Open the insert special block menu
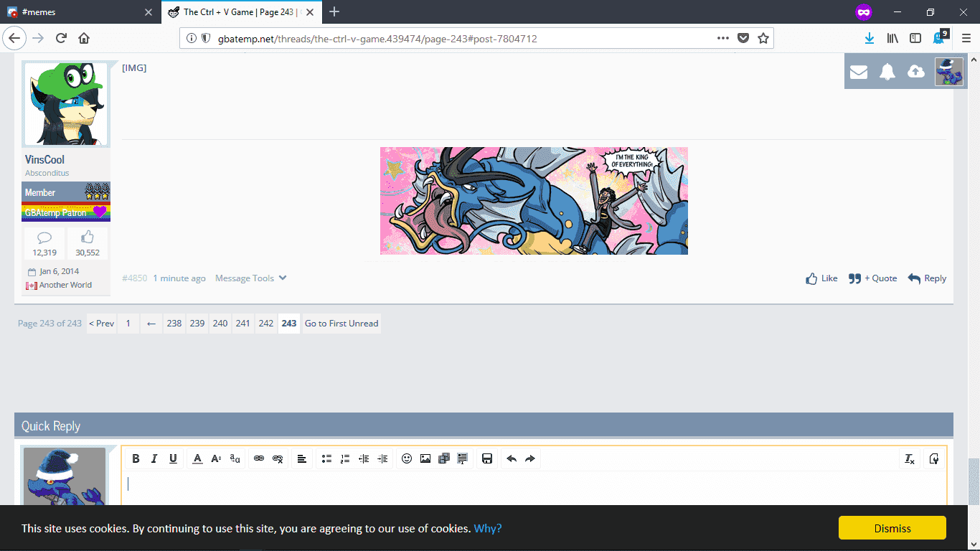Viewport: 980px width, 551px height. coord(463,459)
